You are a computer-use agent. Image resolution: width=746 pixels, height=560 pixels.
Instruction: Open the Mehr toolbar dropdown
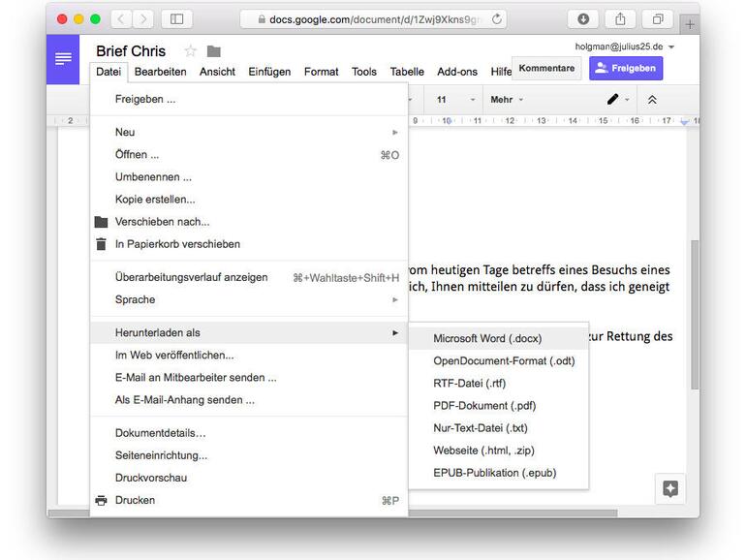point(507,100)
